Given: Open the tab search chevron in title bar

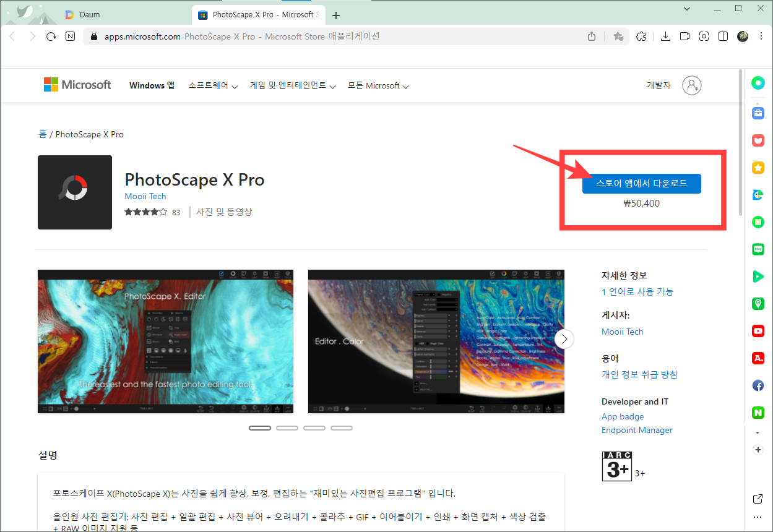Looking at the screenshot, I should click(x=686, y=9).
